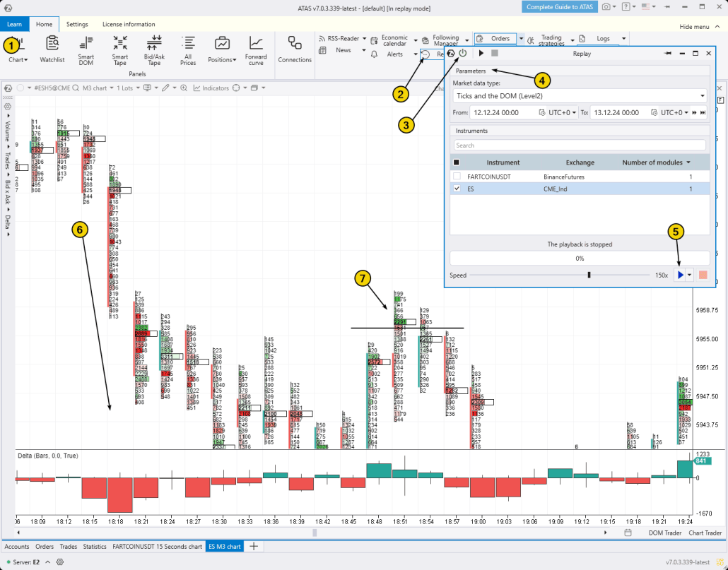The height and width of the screenshot is (570, 728).
Task: Click the Complete Guide to ATAS button
Action: (558, 6)
